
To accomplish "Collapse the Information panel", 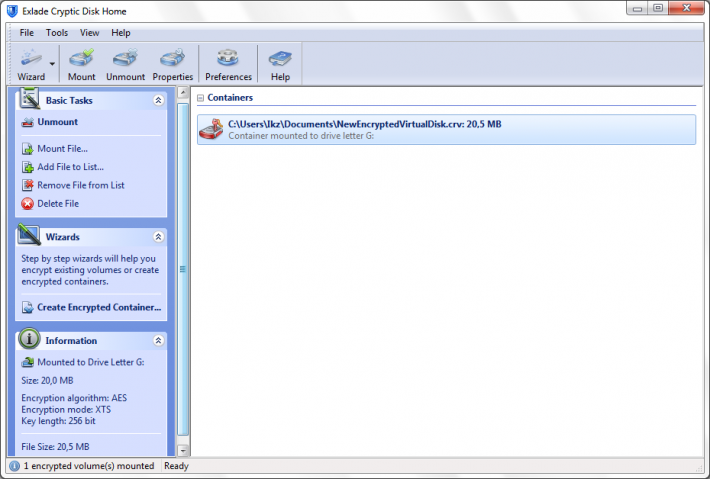I will click(x=158, y=340).
